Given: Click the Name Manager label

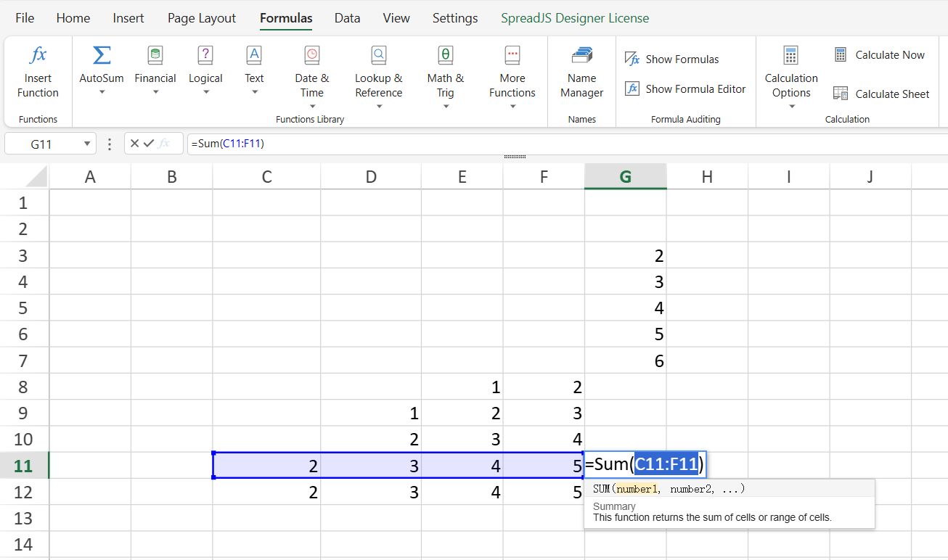Looking at the screenshot, I should coord(582,86).
